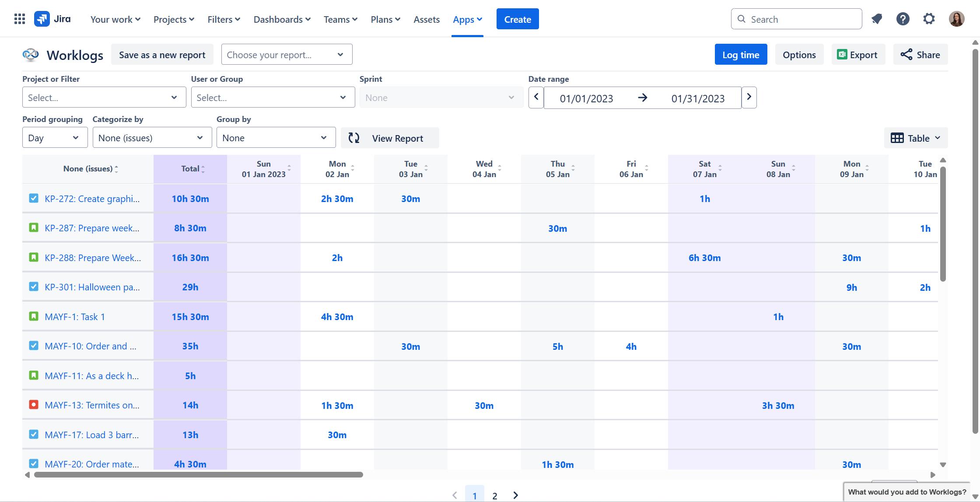The width and height of the screenshot is (980, 502).
Task: Export the report to Excel
Action: pyautogui.click(x=858, y=55)
